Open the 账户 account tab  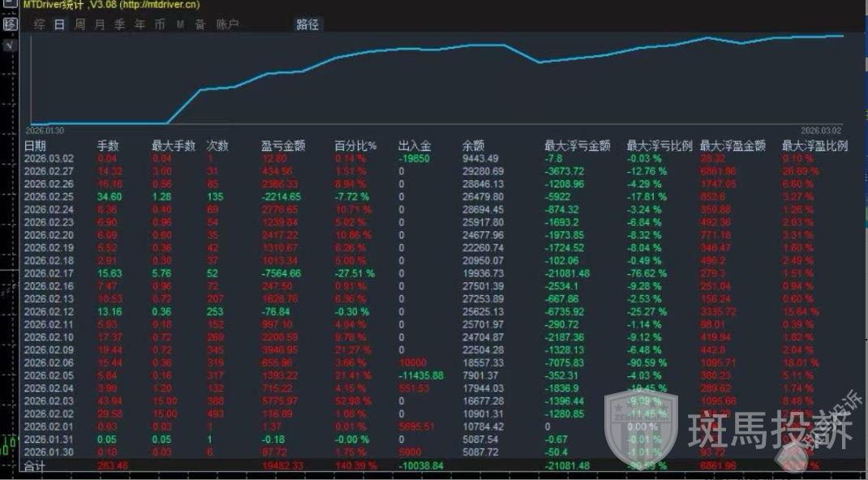(227, 24)
